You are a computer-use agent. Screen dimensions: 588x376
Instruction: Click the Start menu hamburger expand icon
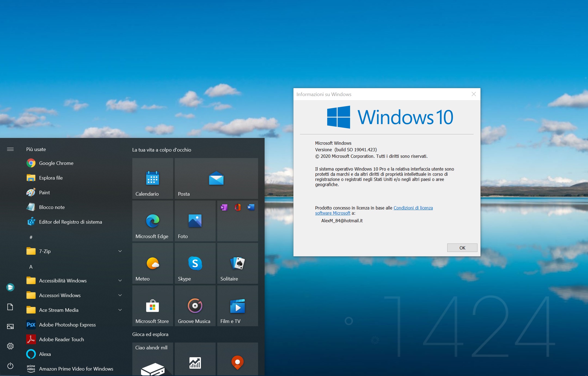10,149
